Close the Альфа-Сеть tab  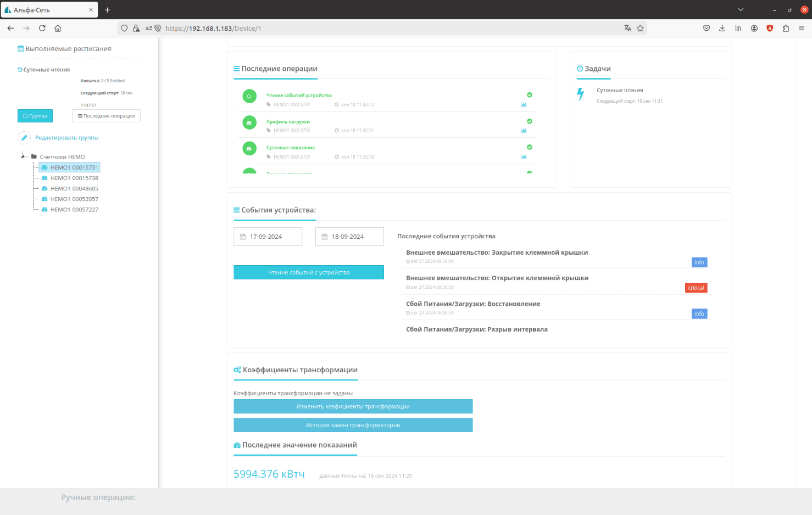91,10
